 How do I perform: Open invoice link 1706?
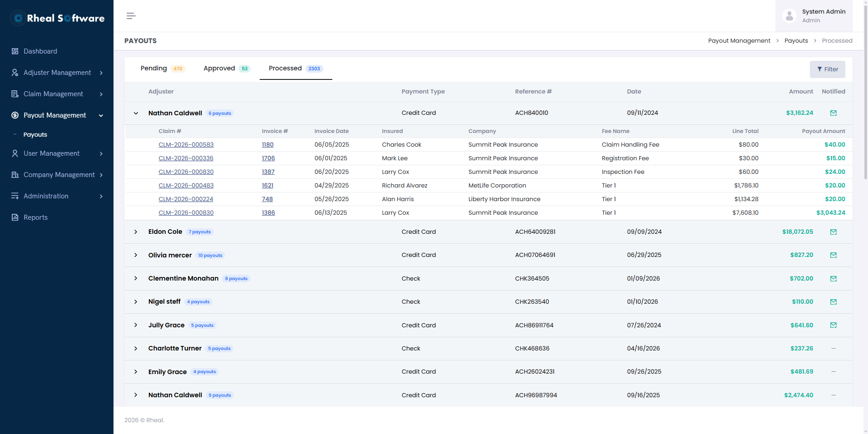(x=268, y=158)
